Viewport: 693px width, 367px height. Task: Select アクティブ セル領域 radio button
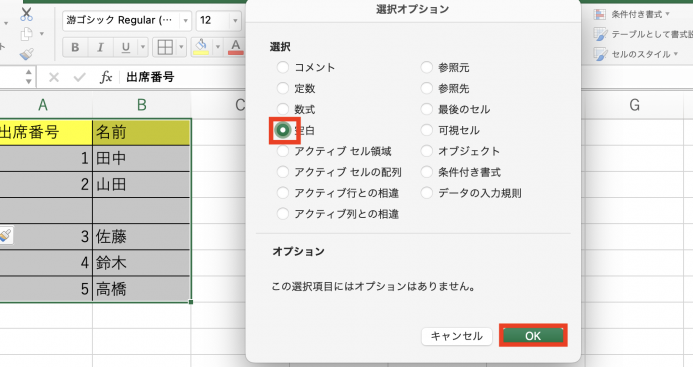(x=283, y=151)
